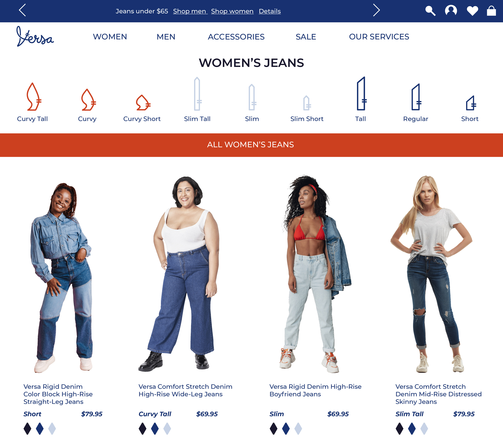Pick the Curvy Short fit icon

tap(143, 102)
